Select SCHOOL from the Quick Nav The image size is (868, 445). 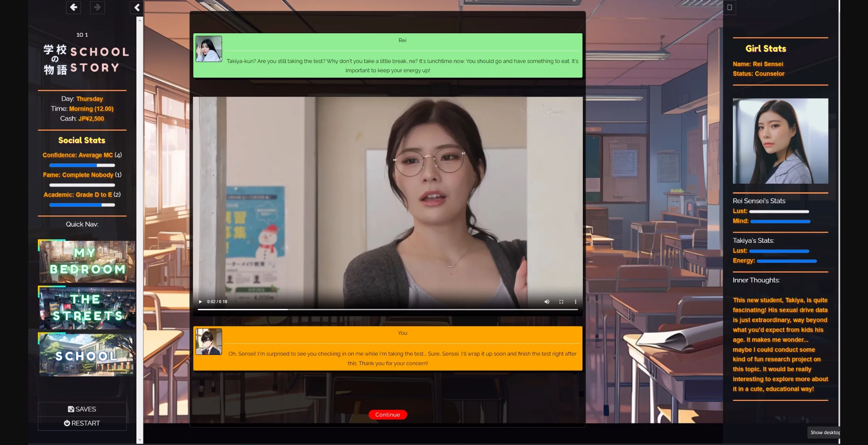[x=86, y=355]
